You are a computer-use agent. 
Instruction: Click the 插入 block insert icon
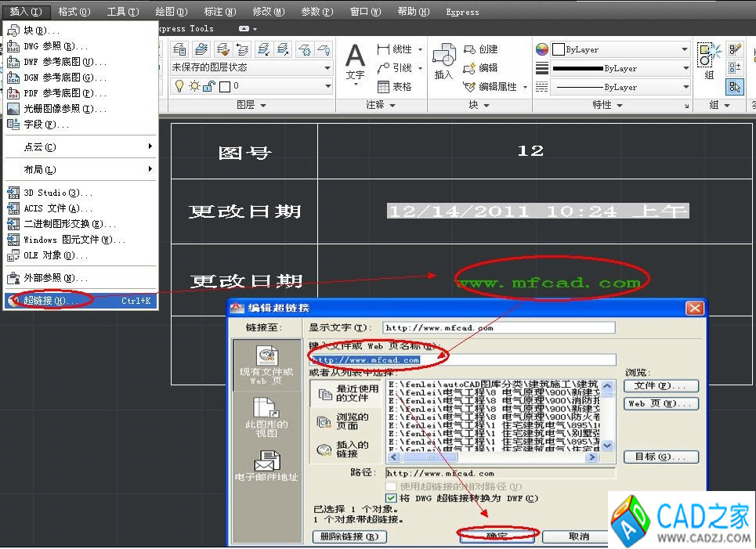point(443,61)
